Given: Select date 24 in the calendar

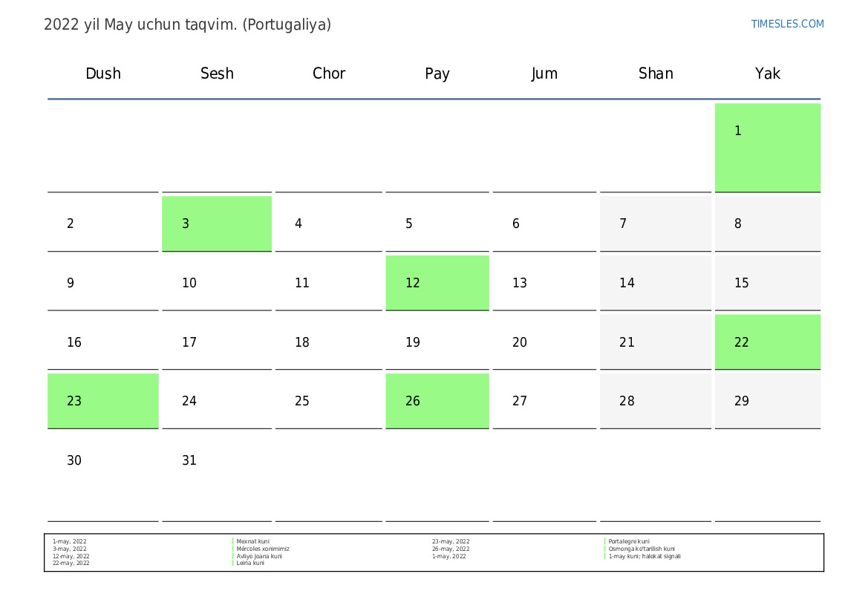Looking at the screenshot, I should coord(217,401).
